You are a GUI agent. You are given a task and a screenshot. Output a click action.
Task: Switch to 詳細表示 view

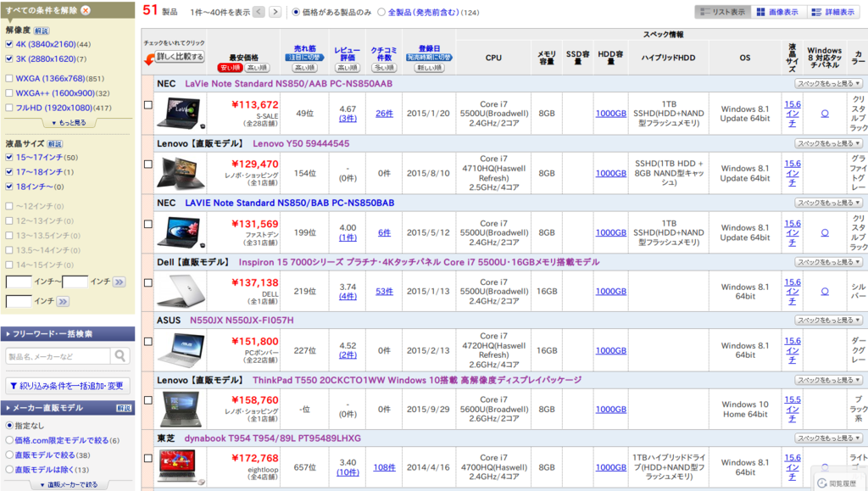coord(832,12)
